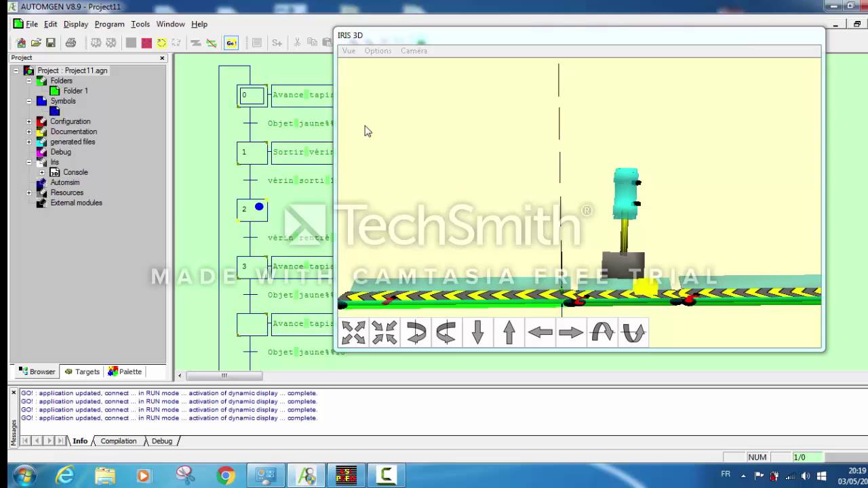Click the horizontal scrollbar under the Grafcet
868x488 pixels.
click(224, 375)
